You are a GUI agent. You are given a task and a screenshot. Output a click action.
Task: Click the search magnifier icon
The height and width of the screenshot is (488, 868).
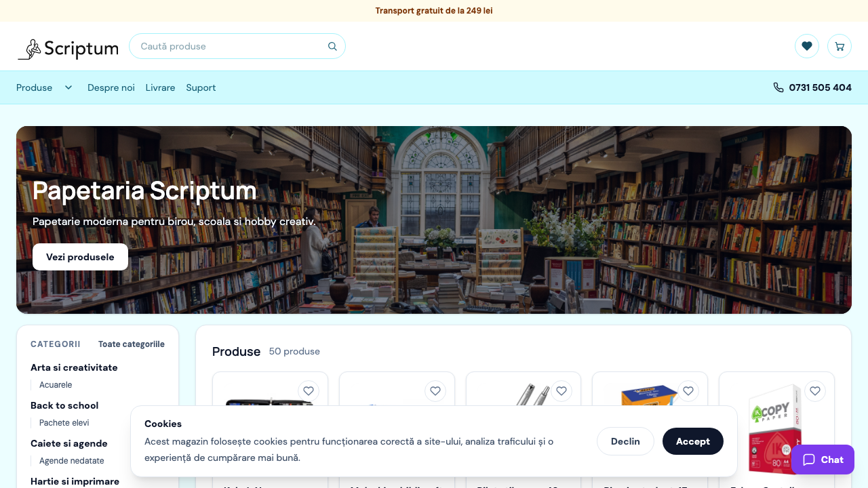click(332, 46)
